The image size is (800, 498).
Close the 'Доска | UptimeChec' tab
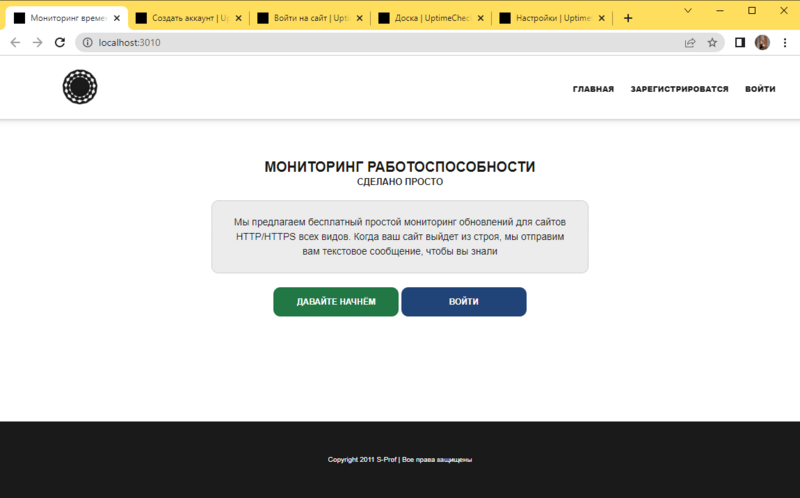click(481, 18)
